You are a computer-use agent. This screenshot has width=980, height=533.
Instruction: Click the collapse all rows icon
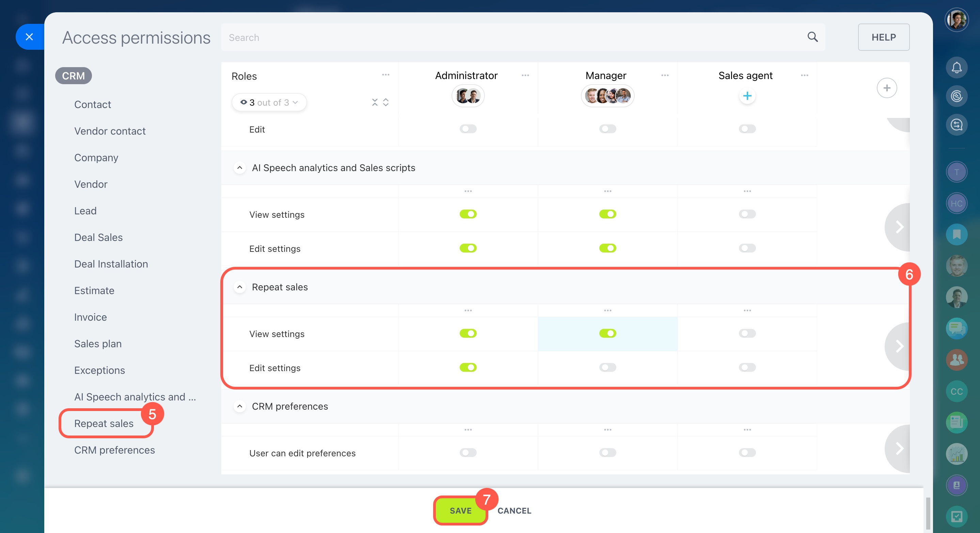[x=375, y=103]
